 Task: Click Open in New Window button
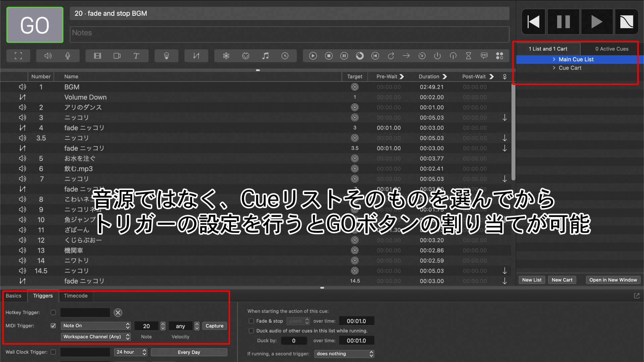coord(613,280)
